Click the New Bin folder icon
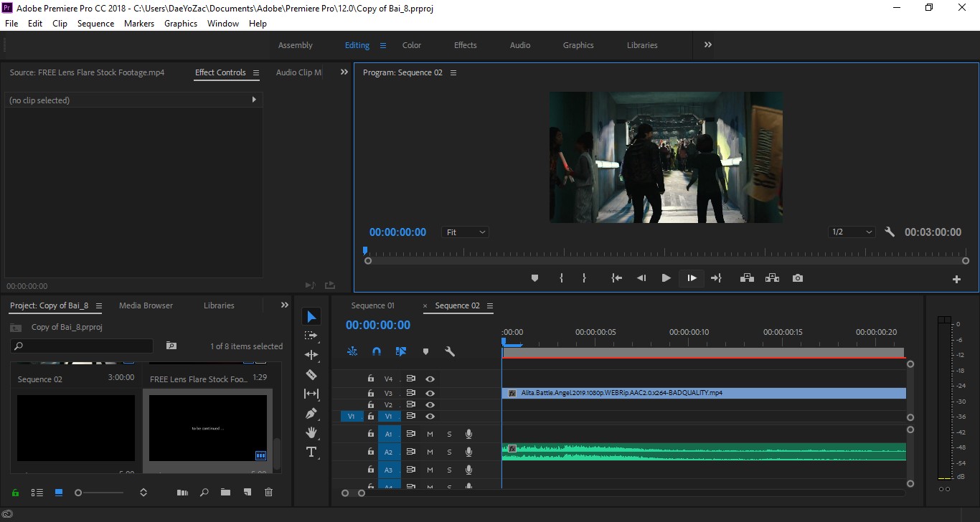980x522 pixels. (225, 492)
